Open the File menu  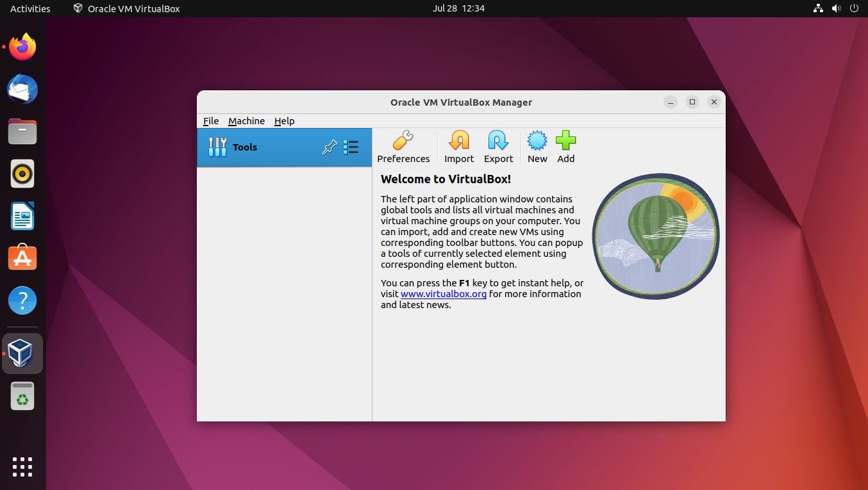coord(211,121)
